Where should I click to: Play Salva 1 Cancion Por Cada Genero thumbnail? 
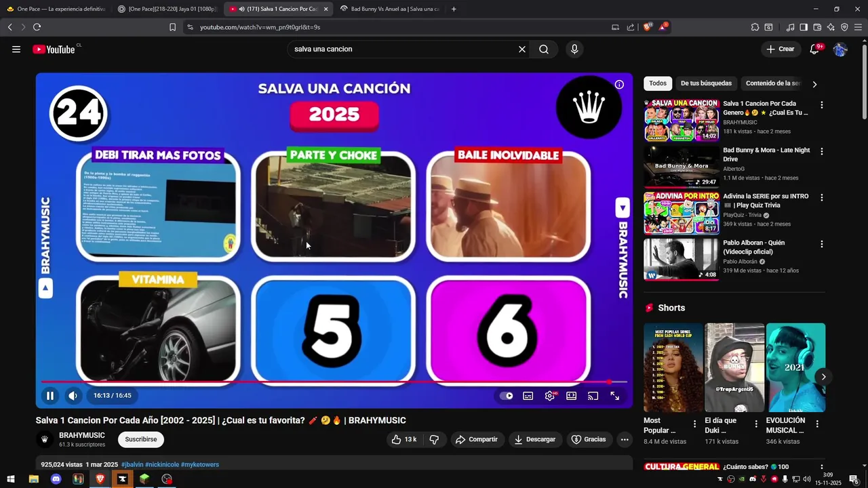point(681,120)
